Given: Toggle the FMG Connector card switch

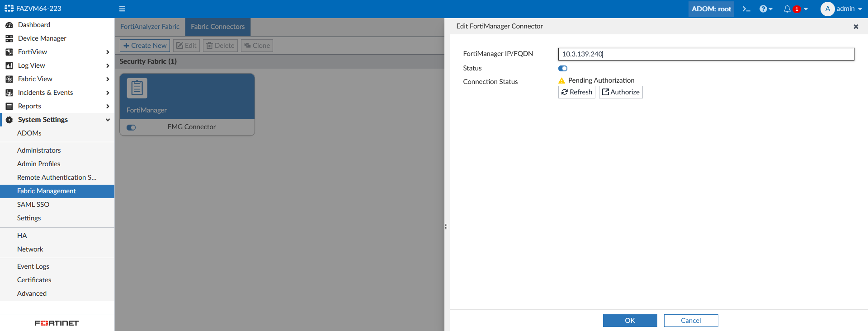Looking at the screenshot, I should tap(131, 127).
